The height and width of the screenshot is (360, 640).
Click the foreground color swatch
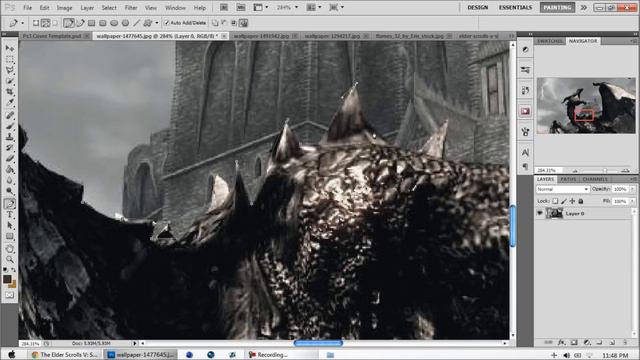(7, 279)
